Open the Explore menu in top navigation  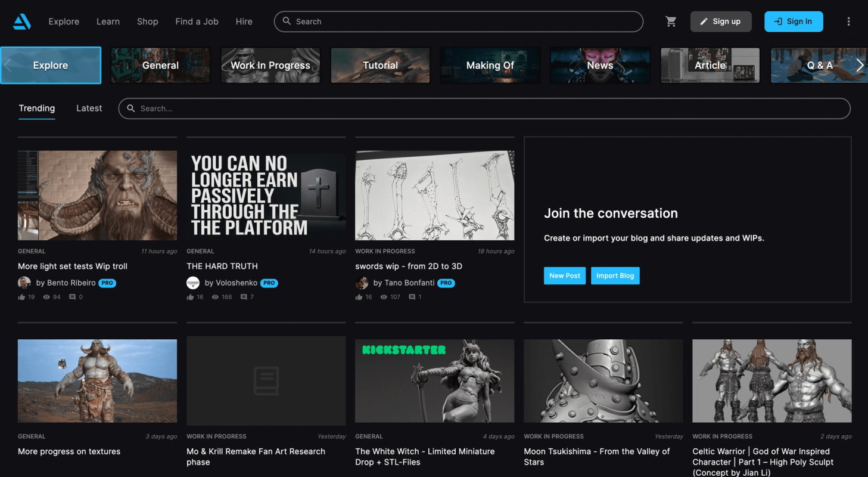pos(64,21)
